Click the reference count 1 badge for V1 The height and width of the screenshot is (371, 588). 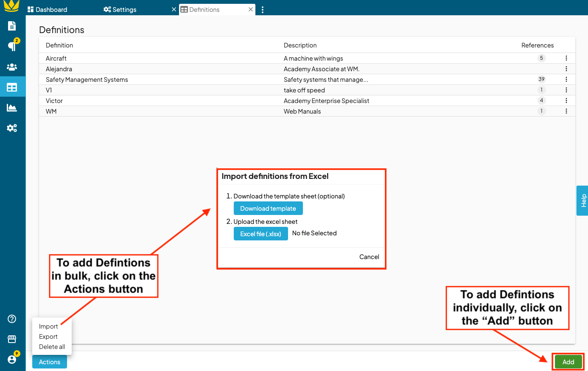[541, 90]
